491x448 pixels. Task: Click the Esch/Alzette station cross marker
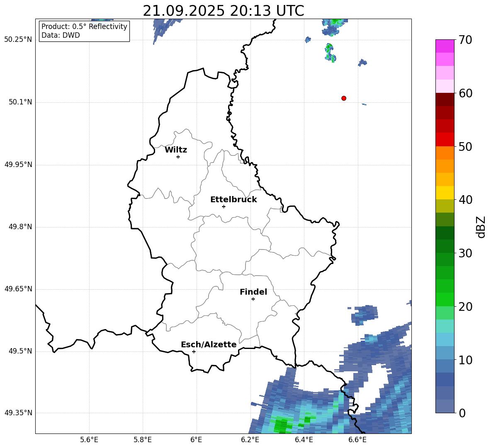pyautogui.click(x=194, y=351)
